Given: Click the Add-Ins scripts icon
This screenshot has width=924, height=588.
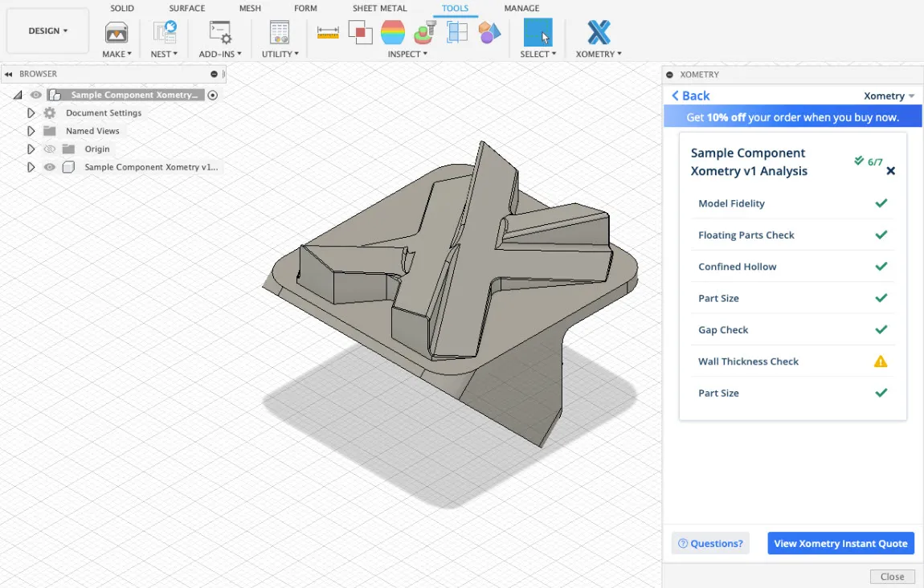Looking at the screenshot, I should [218, 33].
